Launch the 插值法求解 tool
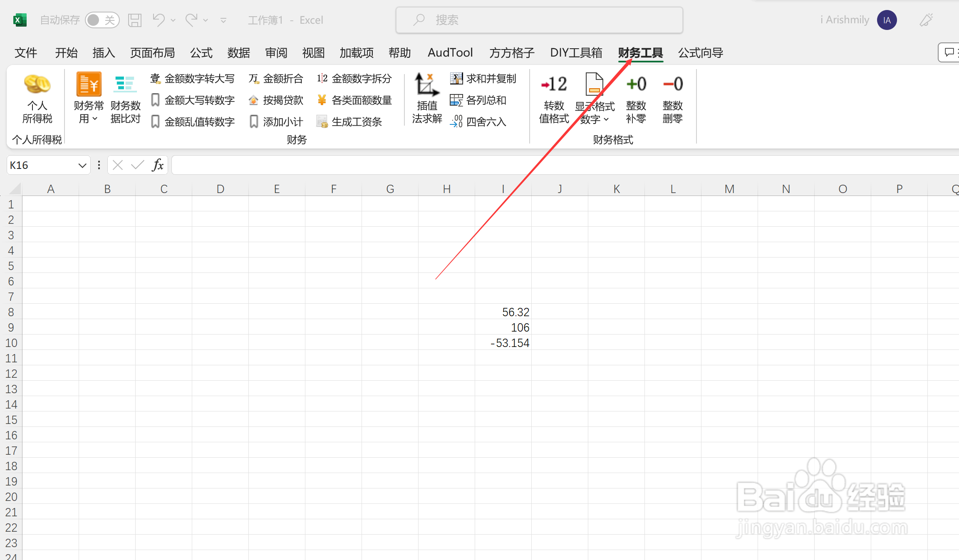This screenshot has height=560, width=959. coord(427,99)
